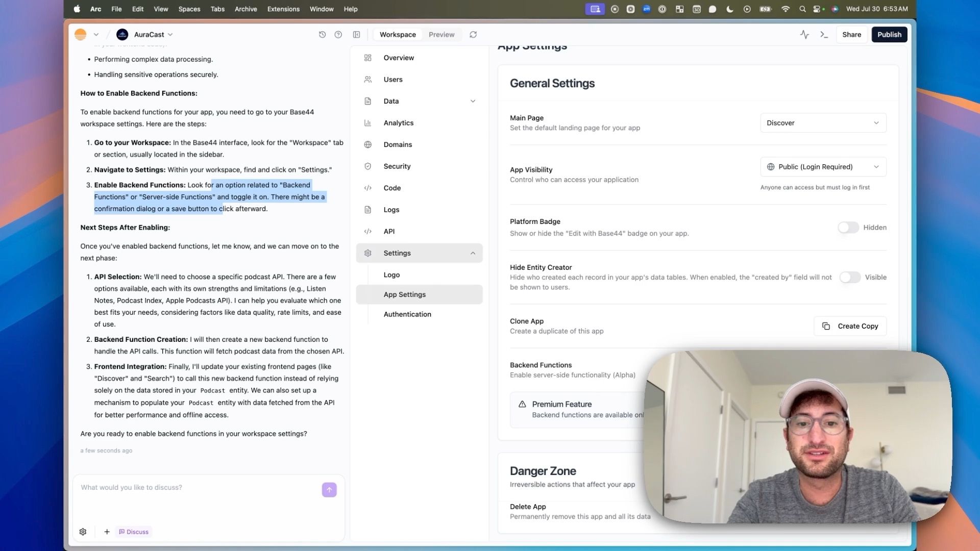Click the Publish button
The width and height of the screenshot is (980, 551).
(889, 34)
